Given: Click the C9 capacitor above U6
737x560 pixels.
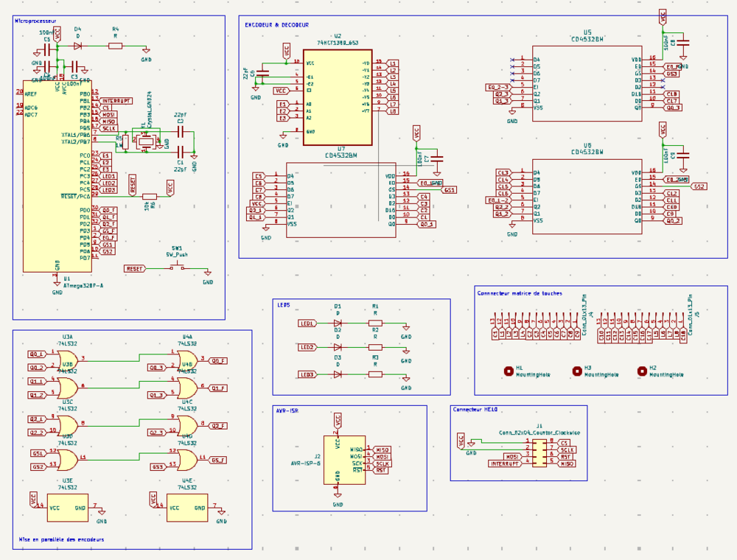Looking at the screenshot, I should coord(683,155).
